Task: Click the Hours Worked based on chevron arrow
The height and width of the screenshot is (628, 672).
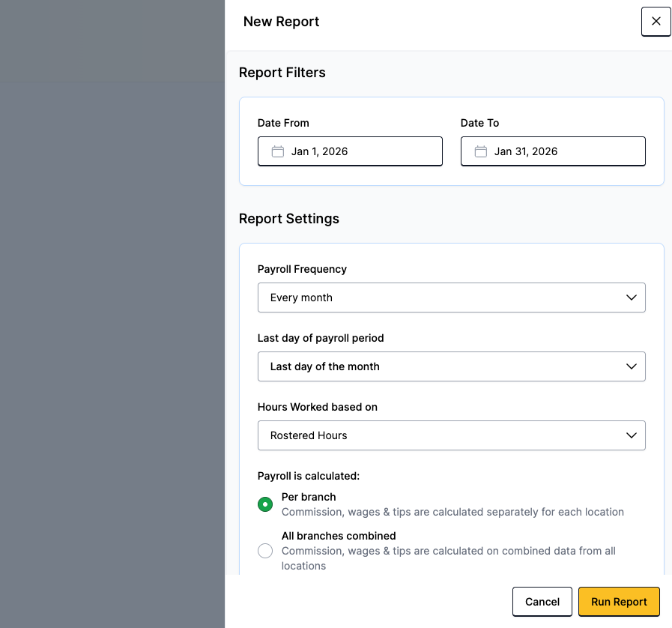Action: 631,435
